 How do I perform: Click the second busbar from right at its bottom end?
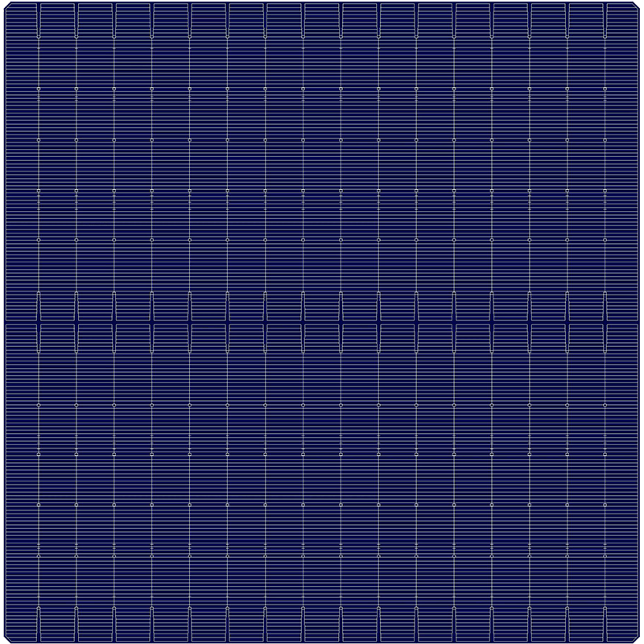568,624
